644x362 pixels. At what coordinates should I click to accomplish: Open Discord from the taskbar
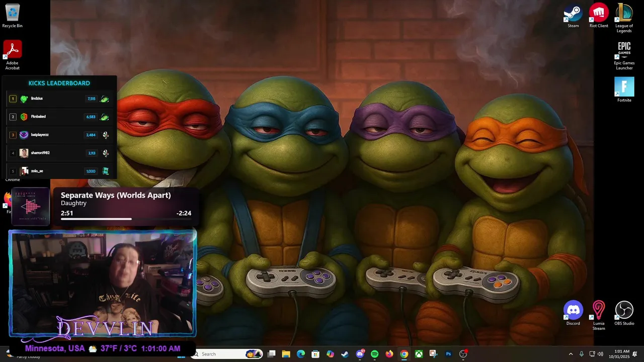[360, 354]
